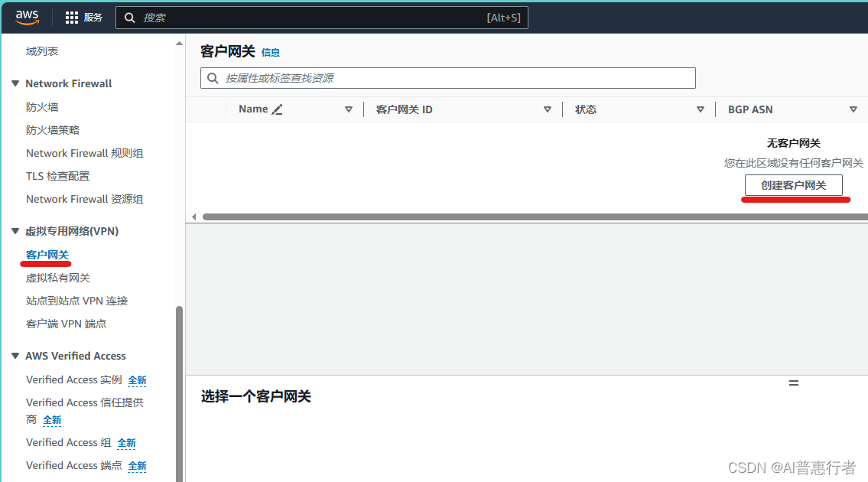Image resolution: width=868 pixels, height=482 pixels.
Task: Click the table horizontal scrollbar
Action: [x=535, y=217]
